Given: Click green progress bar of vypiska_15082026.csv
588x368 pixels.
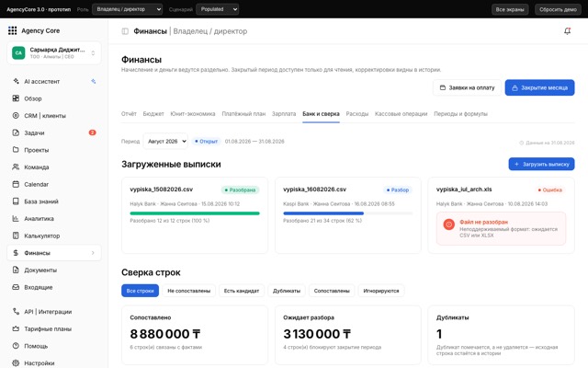Looking at the screenshot, I should (195, 213).
